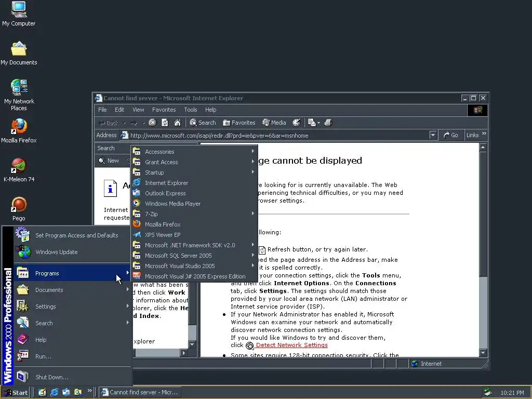The width and height of the screenshot is (532, 399).
Task: Launch Mozilla Firefox from the desktop
Action: pos(19,131)
